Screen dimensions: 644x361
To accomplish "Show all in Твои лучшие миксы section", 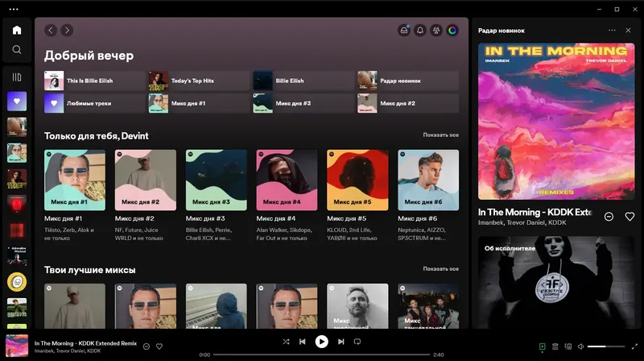I will click(x=440, y=269).
